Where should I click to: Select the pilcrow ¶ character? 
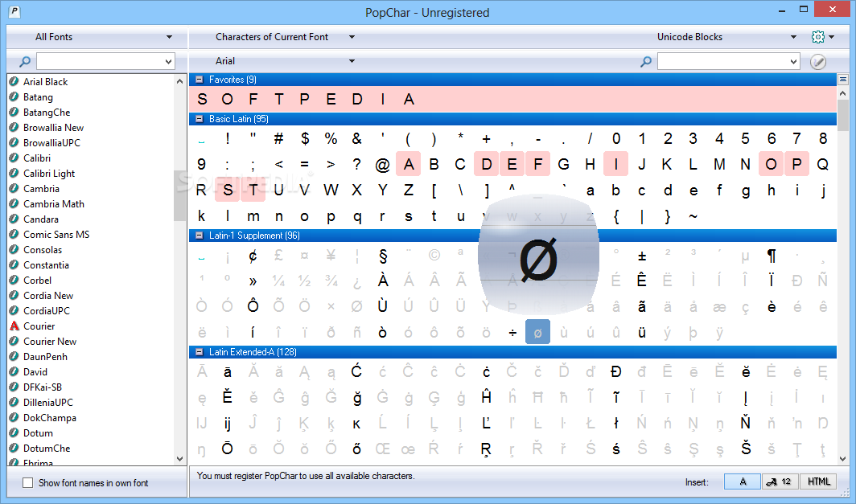point(772,256)
